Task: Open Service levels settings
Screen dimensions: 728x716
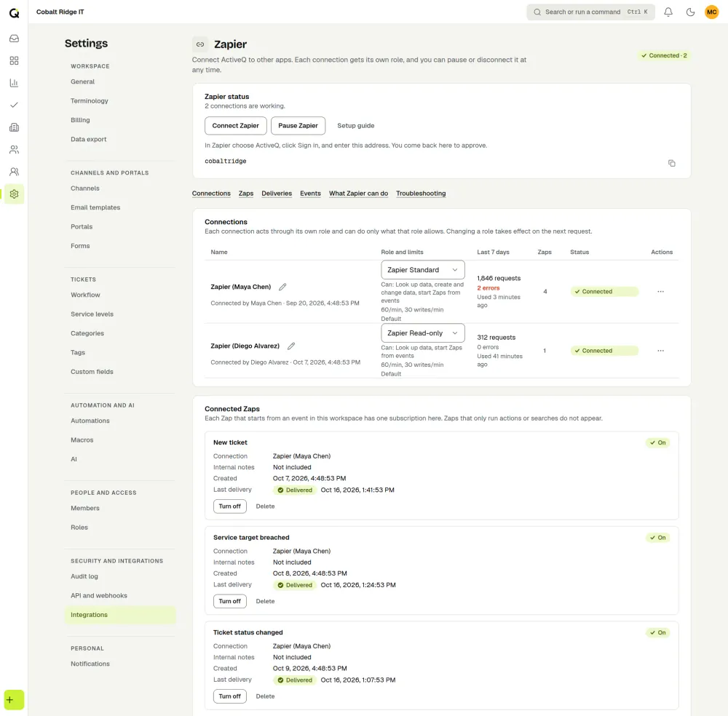Action: click(120, 314)
